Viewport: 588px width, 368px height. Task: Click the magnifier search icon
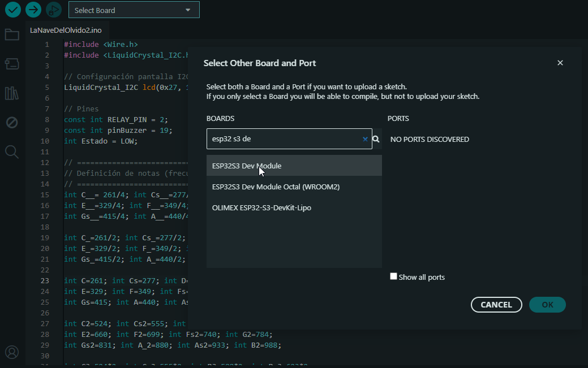click(x=376, y=139)
